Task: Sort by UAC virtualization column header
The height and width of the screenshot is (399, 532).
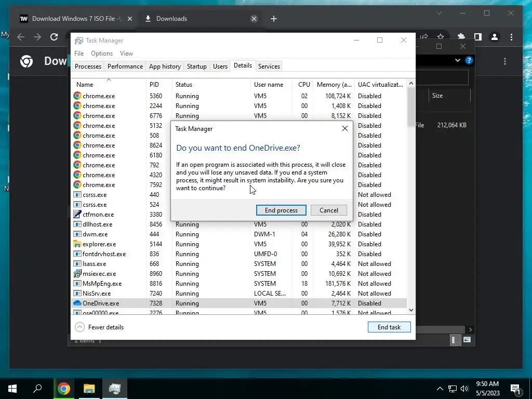Action: click(x=380, y=85)
